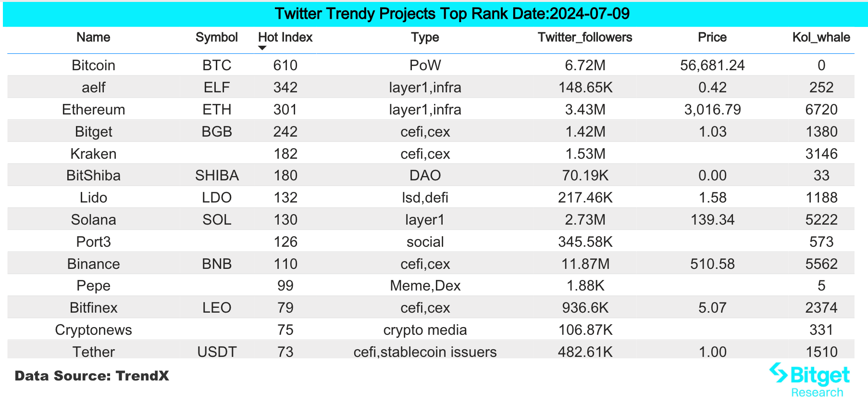Select the Ethereum row name

coord(93,110)
